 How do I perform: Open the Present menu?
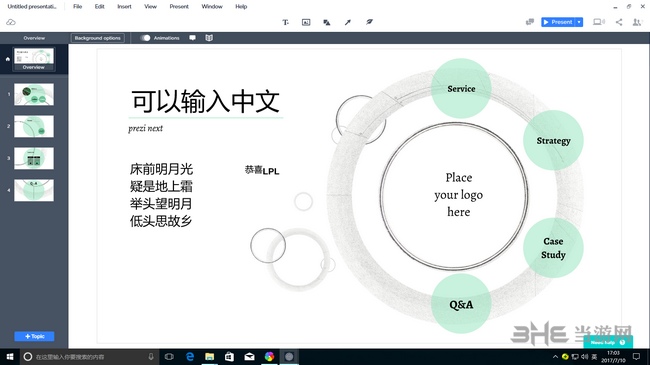tap(179, 7)
